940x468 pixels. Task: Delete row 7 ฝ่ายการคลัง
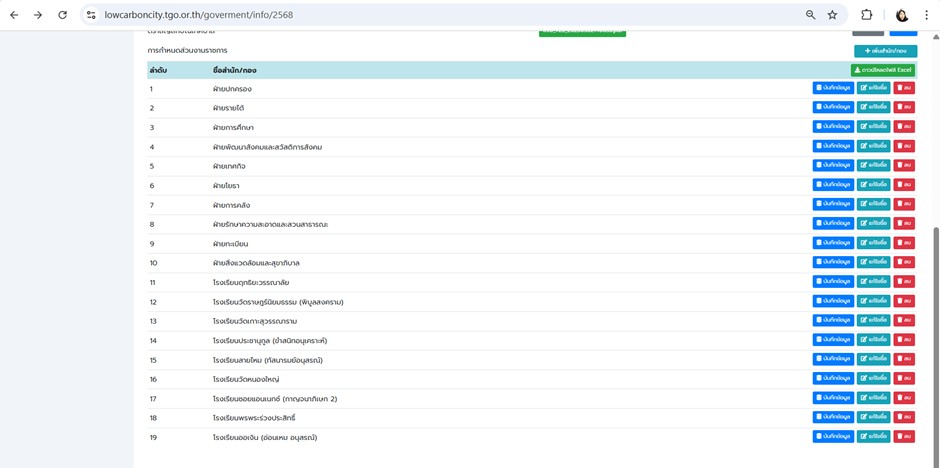[904, 204]
